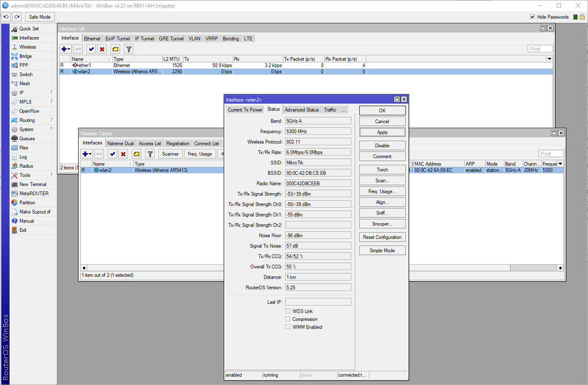The height and width of the screenshot is (385, 588).
Task: Click the Find field in Interface List
Action: click(540, 49)
